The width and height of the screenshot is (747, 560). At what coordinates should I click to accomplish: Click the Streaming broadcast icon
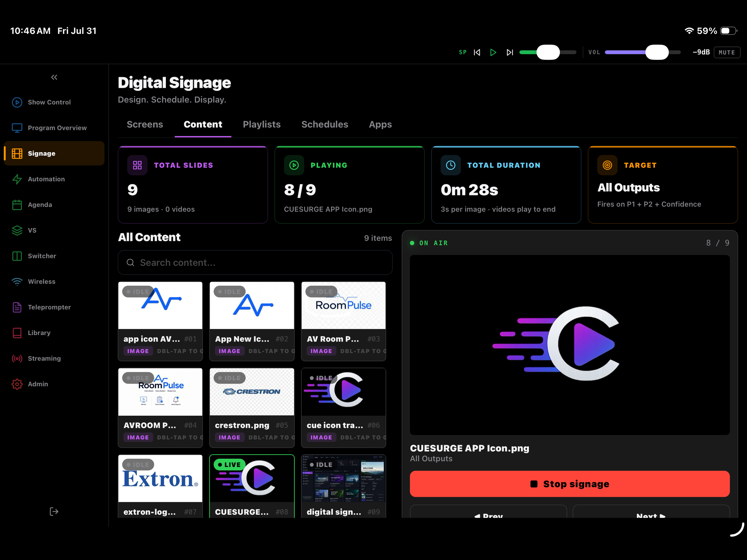coord(17,358)
